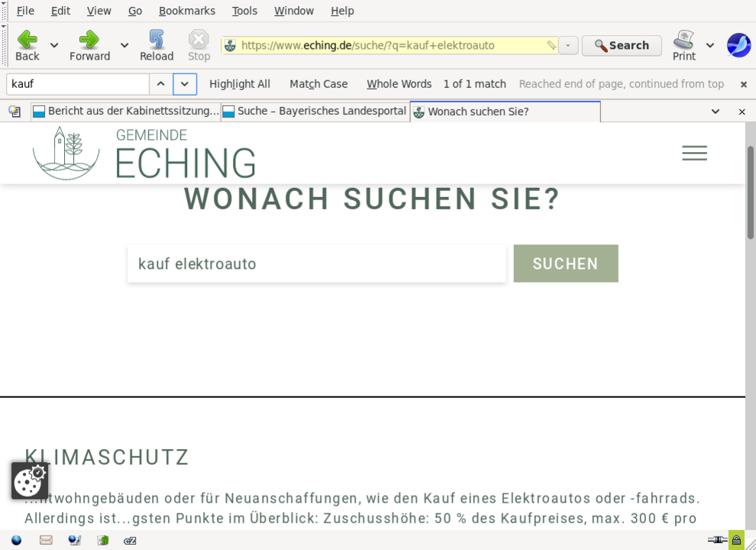
Task: Open the hamburger menu on the Eching site
Action: pyautogui.click(x=694, y=154)
